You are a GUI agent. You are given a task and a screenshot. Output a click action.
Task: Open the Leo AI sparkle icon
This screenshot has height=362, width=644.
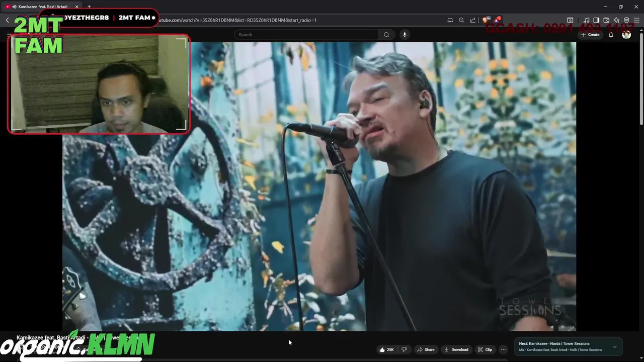[x=616, y=20]
